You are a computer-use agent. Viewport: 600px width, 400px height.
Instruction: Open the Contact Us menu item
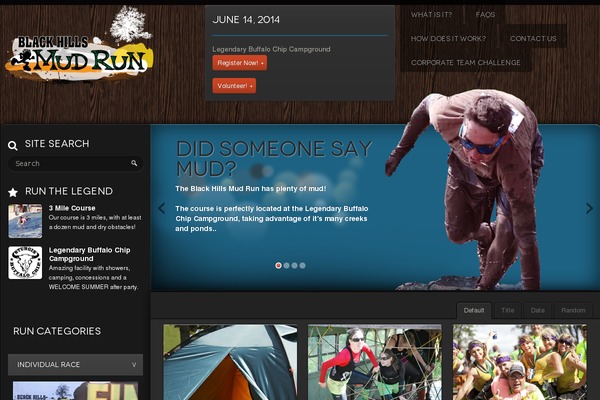click(533, 39)
